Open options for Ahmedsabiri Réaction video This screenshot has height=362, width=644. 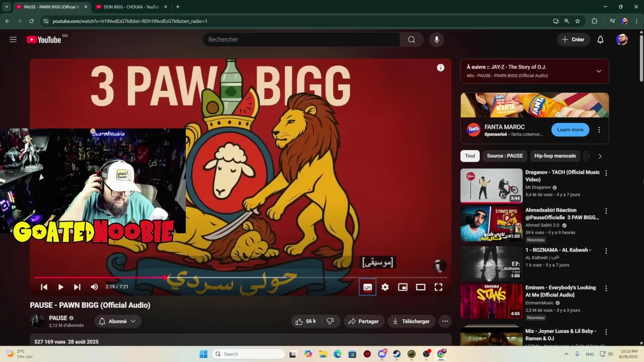pos(606,211)
